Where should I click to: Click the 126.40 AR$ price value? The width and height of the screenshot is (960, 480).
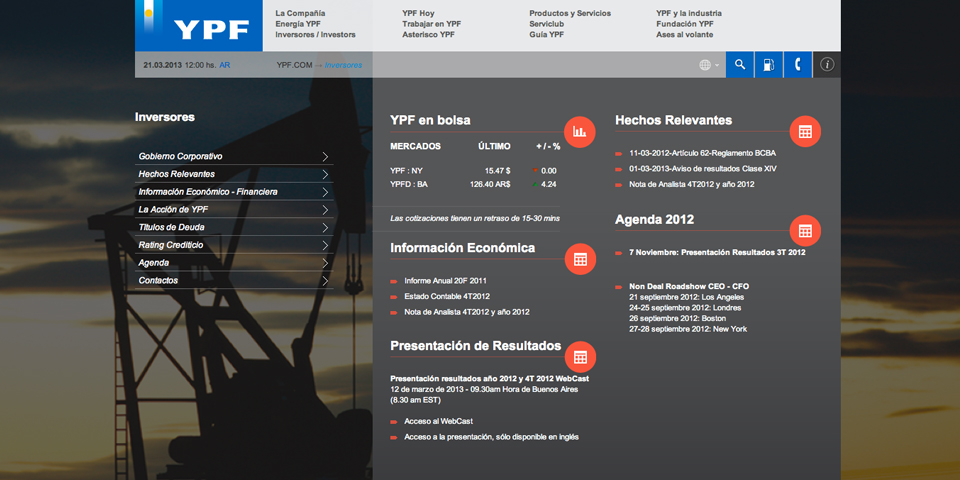490,184
